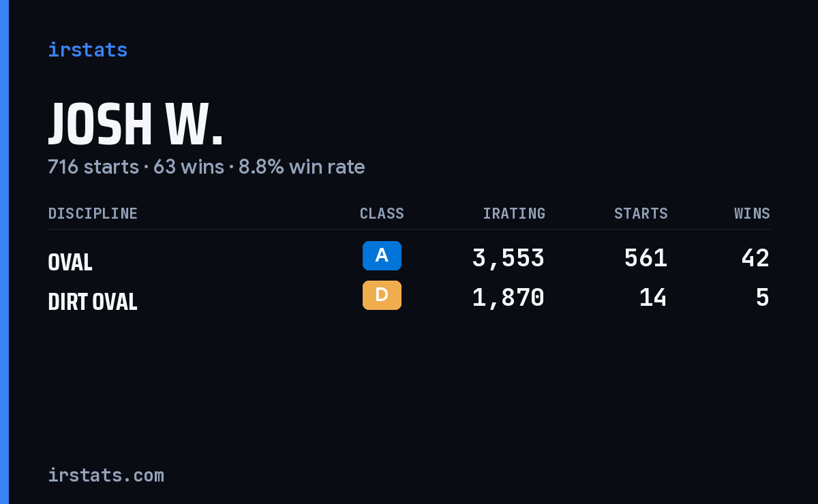The image size is (818, 504).
Task: Sort by the STARTS column header
Action: click(x=641, y=214)
